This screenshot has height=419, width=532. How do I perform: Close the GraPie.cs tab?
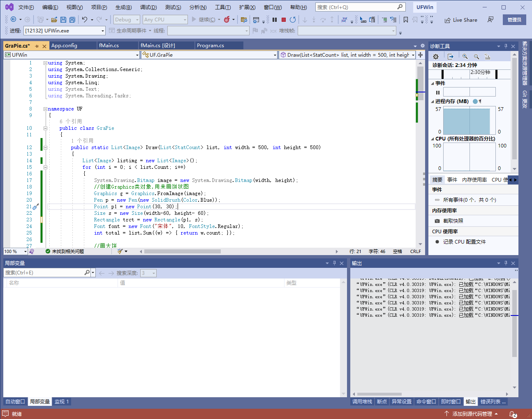[44, 46]
